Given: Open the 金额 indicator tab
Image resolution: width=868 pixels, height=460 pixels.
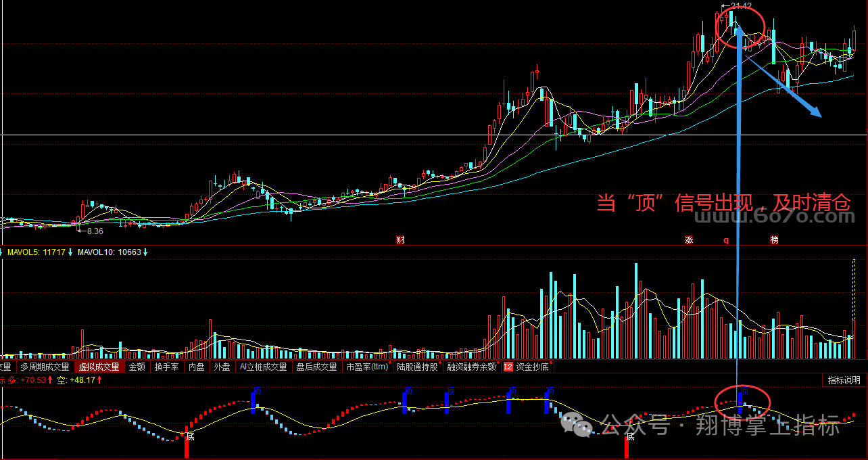Looking at the screenshot, I should click(x=137, y=367).
